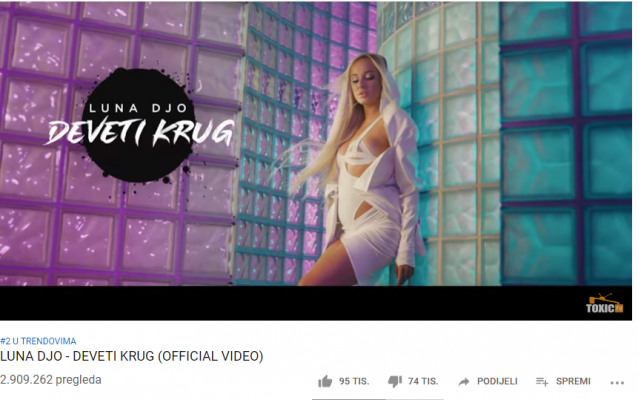Image resolution: width=638 pixels, height=400 pixels.
Task: Click the save to playlist icon
Action: (542, 382)
